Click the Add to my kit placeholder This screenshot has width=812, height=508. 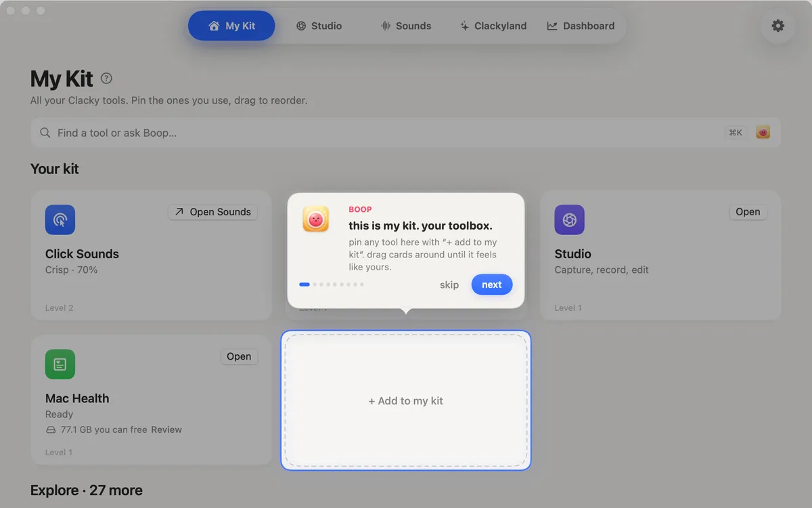point(406,400)
